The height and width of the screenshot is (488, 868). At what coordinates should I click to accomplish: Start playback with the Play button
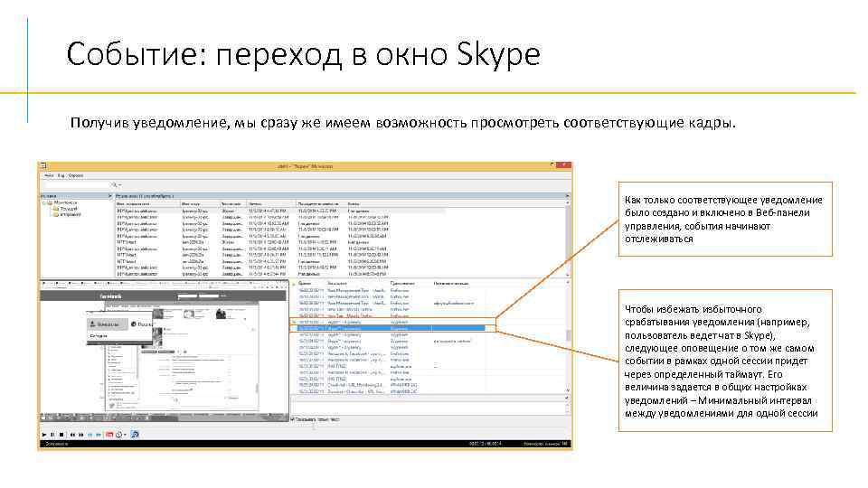44,435
